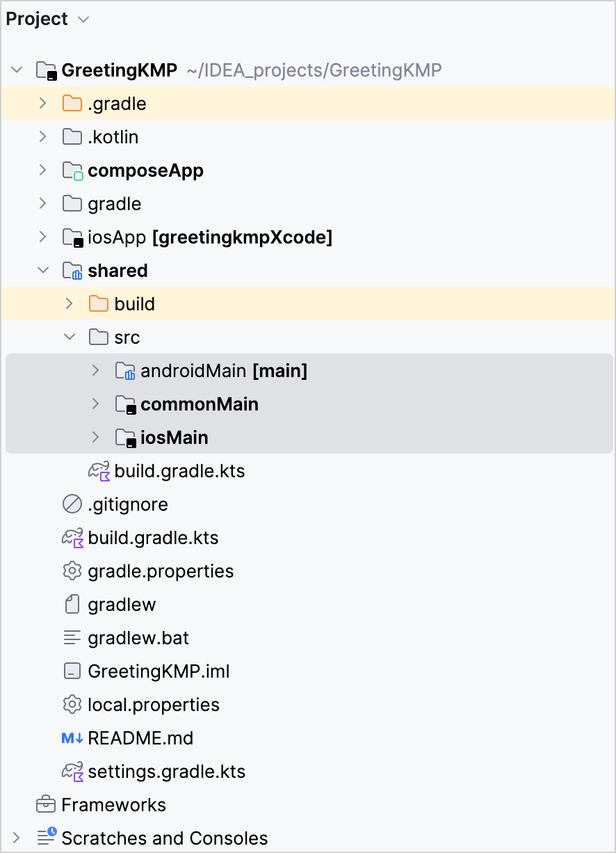The image size is (616, 853).
Task: Click the gear icon next to local.properties
Action: [72, 704]
